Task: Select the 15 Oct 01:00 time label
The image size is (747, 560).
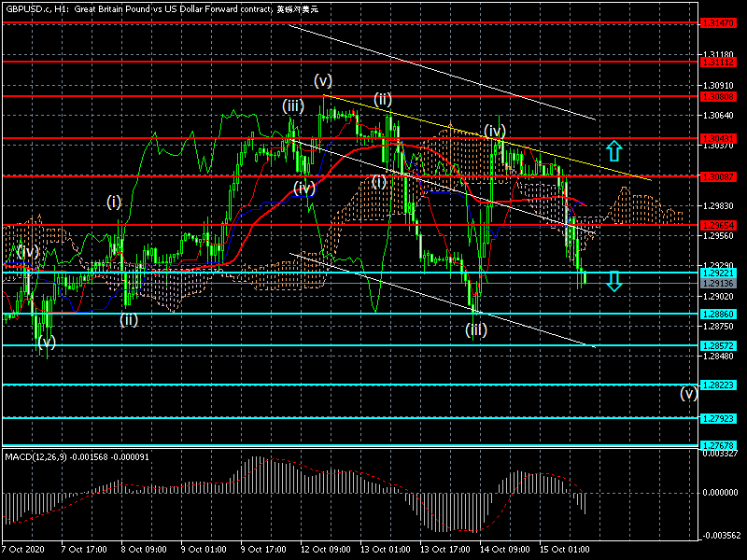Action: tap(565, 549)
